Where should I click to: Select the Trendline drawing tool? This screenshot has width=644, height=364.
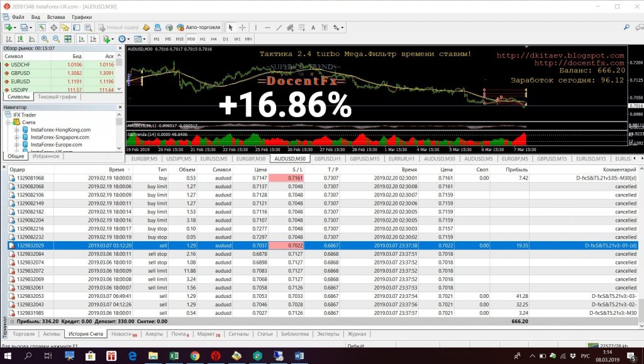pos(279,28)
